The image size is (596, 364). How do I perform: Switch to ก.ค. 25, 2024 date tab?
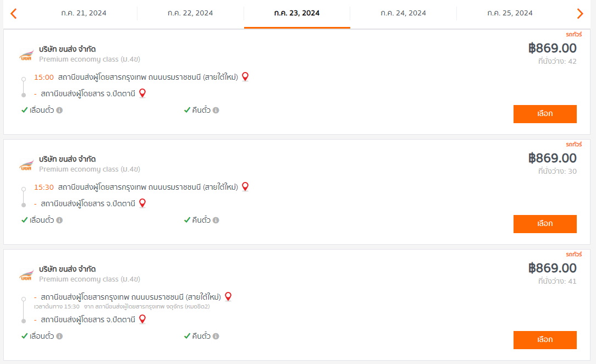tap(510, 13)
